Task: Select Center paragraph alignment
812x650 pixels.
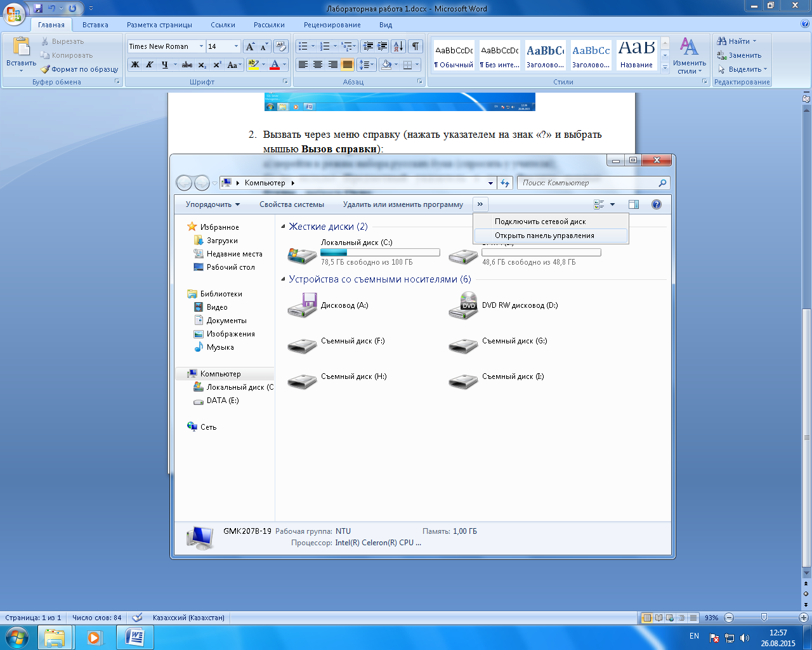Action: [318, 65]
